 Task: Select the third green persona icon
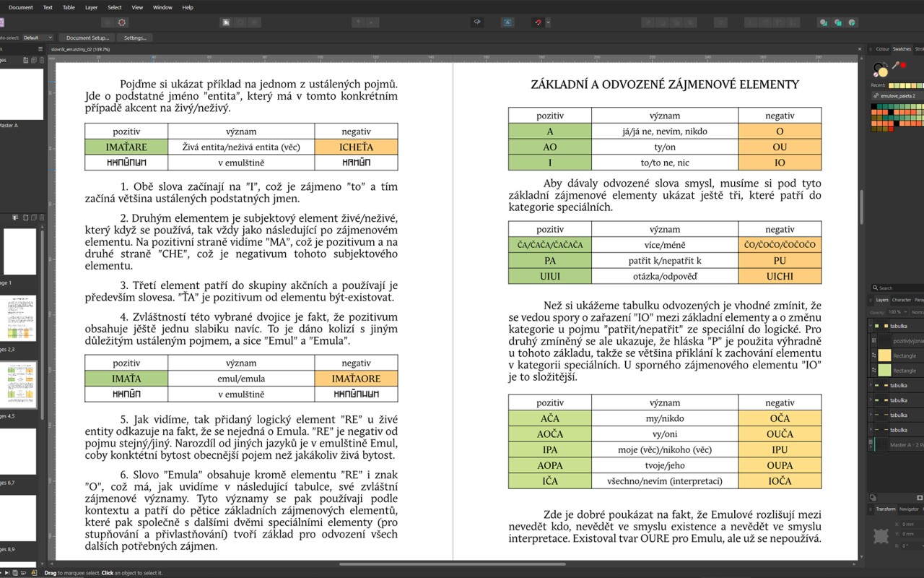tap(852, 22)
